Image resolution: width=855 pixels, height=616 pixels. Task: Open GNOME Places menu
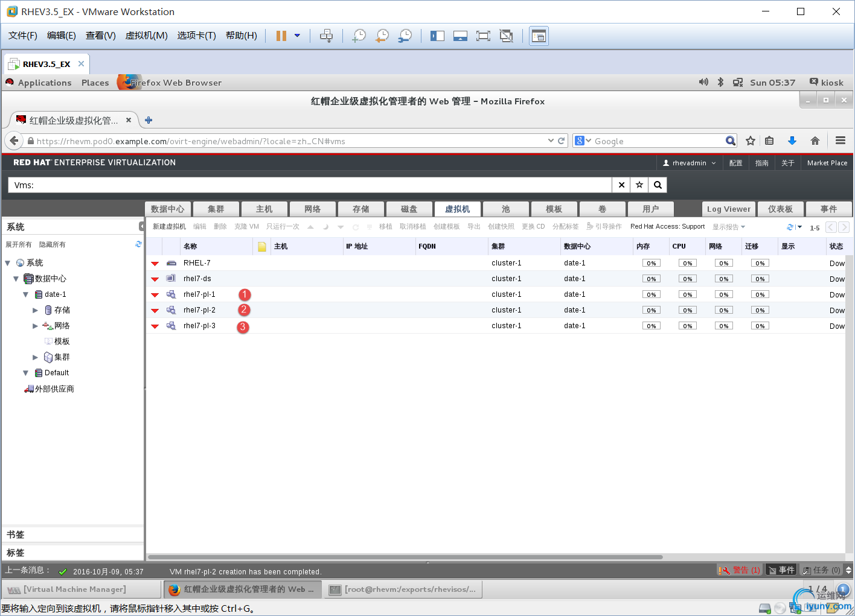pyautogui.click(x=95, y=83)
